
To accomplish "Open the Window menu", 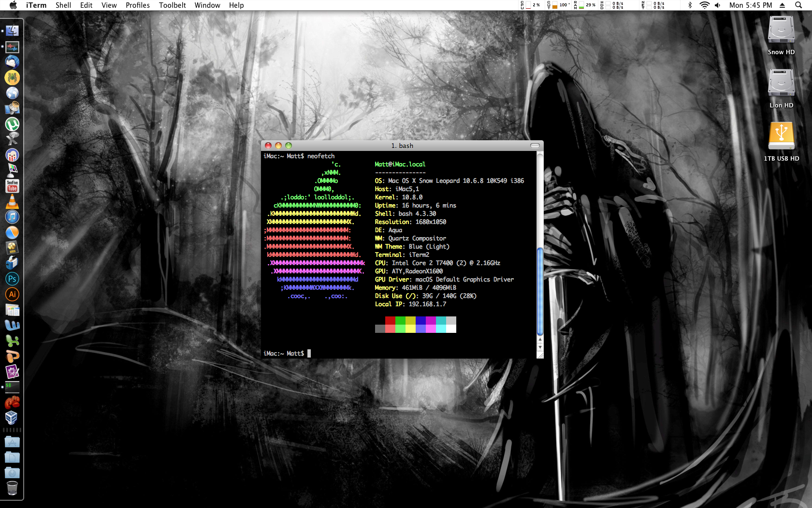I will [x=207, y=5].
